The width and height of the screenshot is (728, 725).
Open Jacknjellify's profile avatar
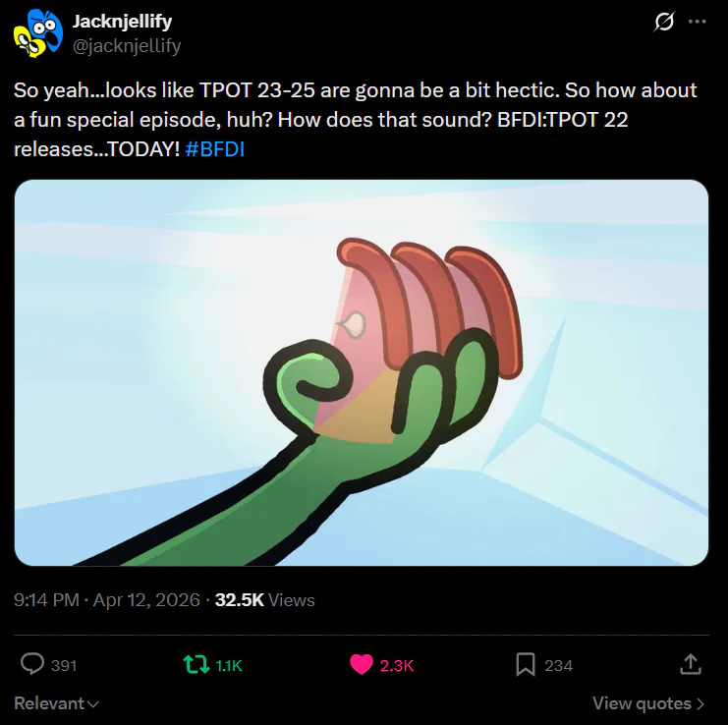tap(38, 33)
